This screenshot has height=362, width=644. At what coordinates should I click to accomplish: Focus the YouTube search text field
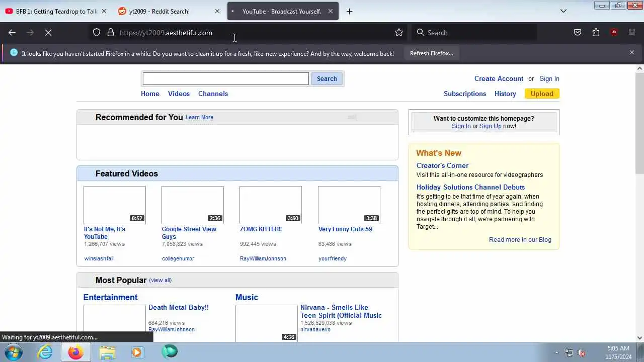pos(225,78)
